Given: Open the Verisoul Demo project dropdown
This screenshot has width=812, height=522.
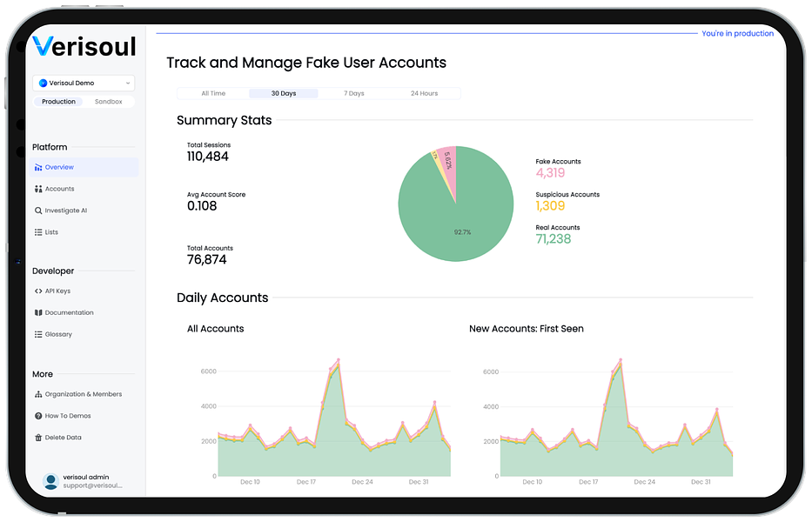Looking at the screenshot, I should tap(84, 84).
